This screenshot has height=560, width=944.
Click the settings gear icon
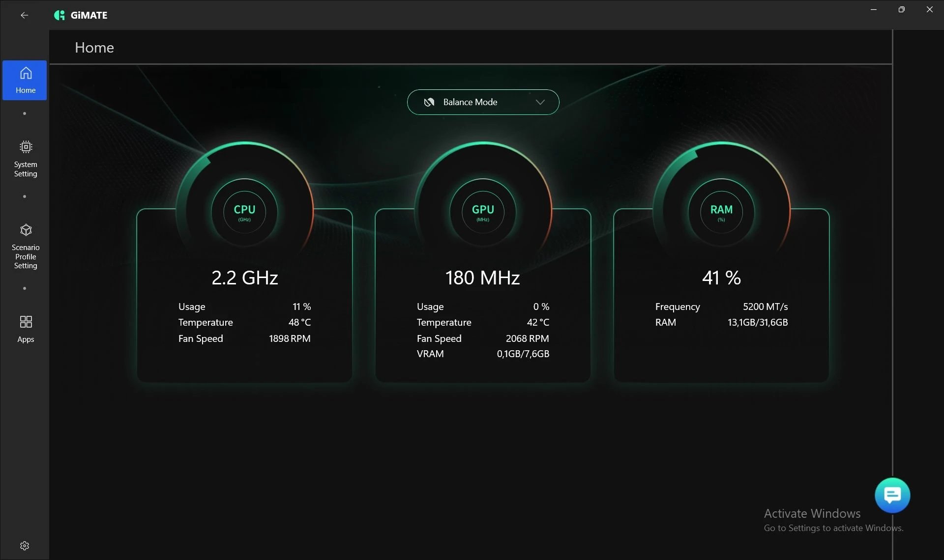click(x=25, y=546)
